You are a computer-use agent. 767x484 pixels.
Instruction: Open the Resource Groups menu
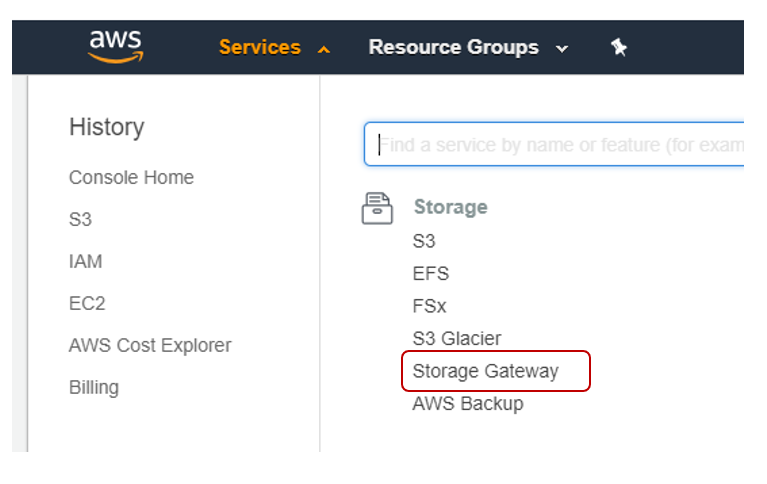click(x=453, y=47)
